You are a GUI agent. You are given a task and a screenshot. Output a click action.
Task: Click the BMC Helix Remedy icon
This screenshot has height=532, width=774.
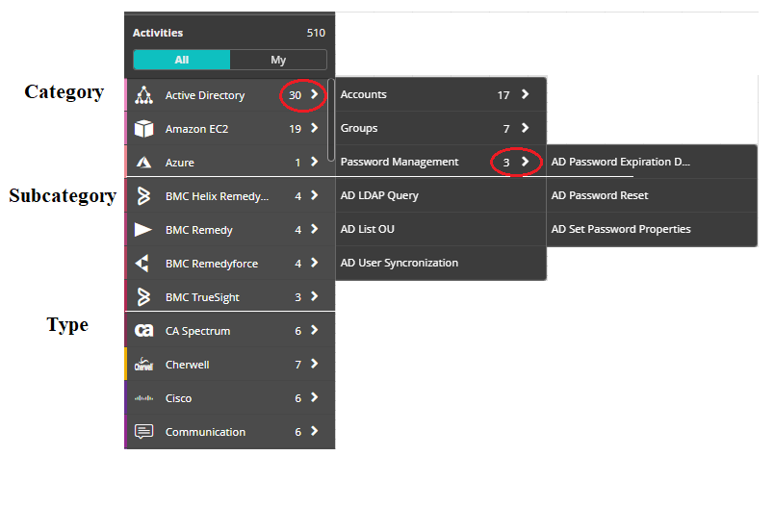(x=143, y=196)
